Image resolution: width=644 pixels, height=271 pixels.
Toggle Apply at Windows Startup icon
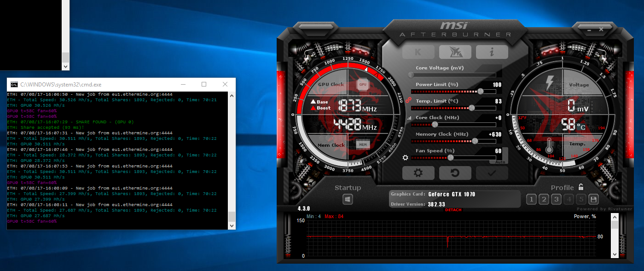click(x=348, y=199)
